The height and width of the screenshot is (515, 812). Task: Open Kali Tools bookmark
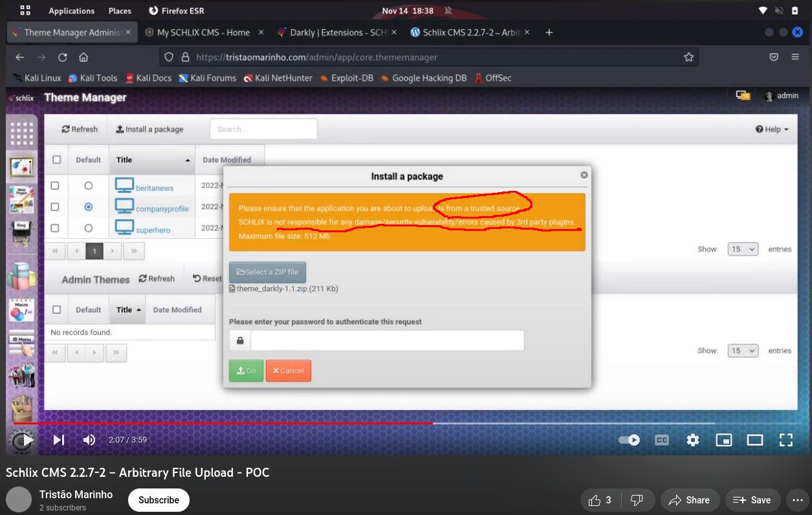click(x=93, y=78)
